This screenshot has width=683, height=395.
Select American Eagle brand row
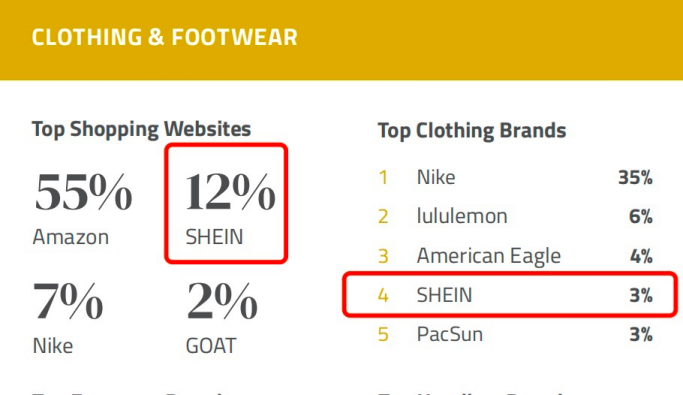[515, 256]
